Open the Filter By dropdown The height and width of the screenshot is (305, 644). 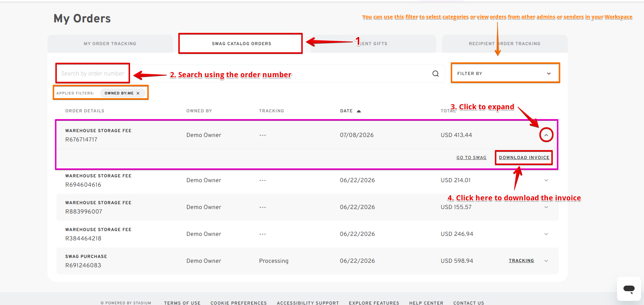(x=505, y=73)
